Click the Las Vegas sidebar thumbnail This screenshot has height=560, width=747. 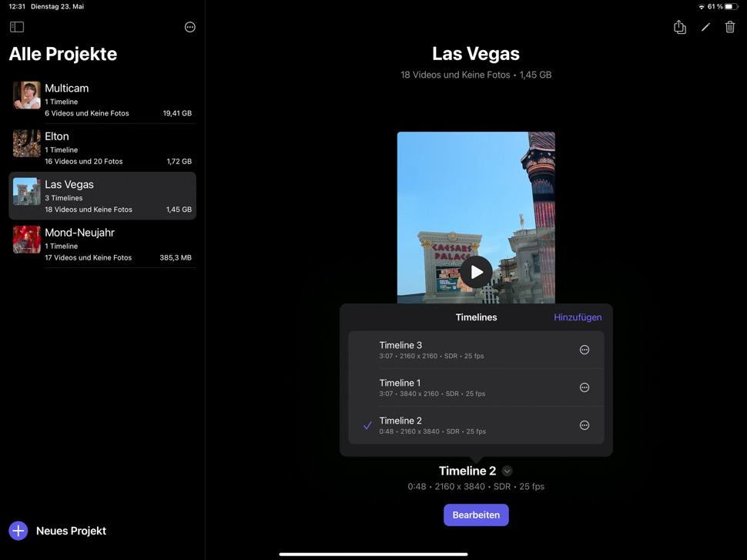pos(27,192)
